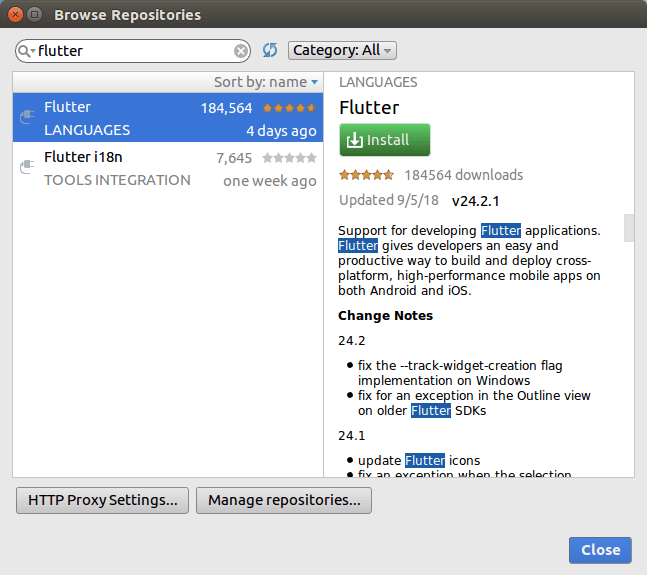Click the 24.2 change notes version
Viewport: 647px width, 575px height.
click(x=352, y=341)
